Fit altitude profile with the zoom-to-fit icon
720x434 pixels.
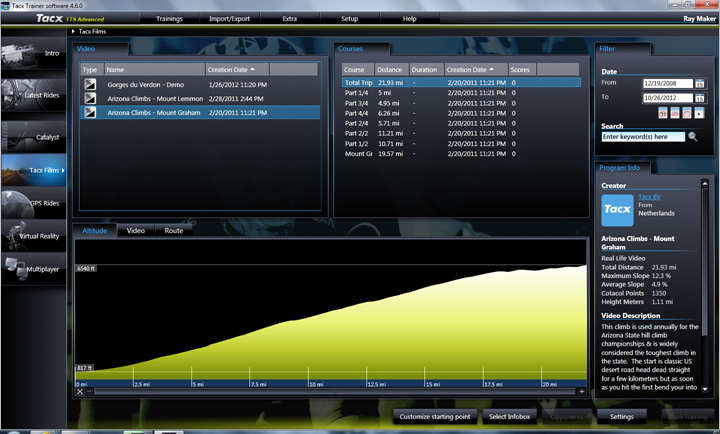[x=80, y=391]
